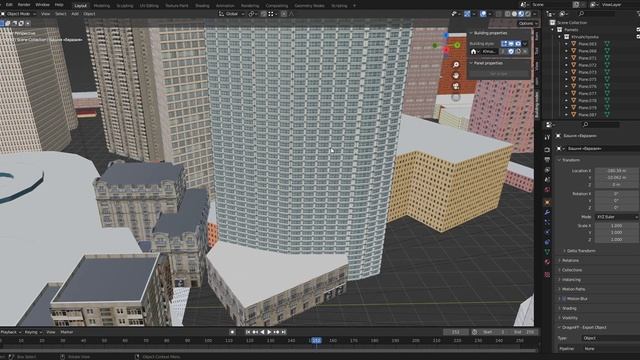This screenshot has height=360, width=640.
Task: Open the Render properties tab
Action: click(547, 150)
